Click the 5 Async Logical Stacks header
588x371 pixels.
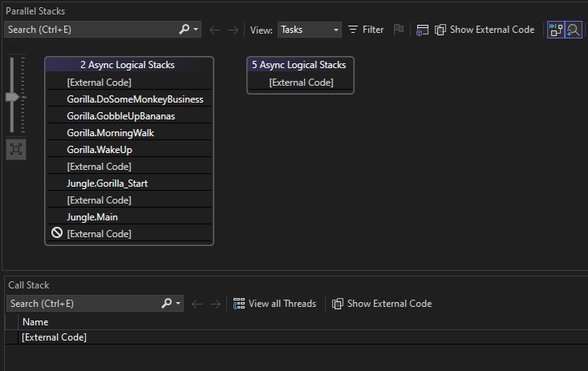(x=301, y=65)
